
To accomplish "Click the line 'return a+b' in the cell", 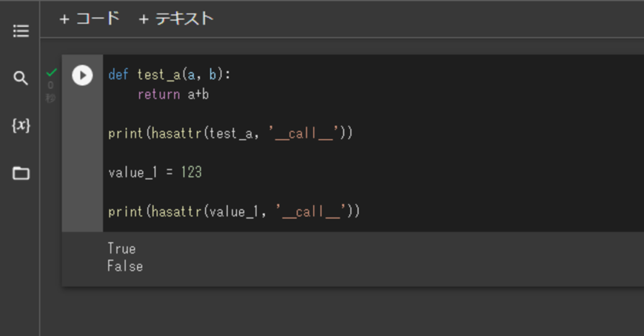I will pos(173,94).
